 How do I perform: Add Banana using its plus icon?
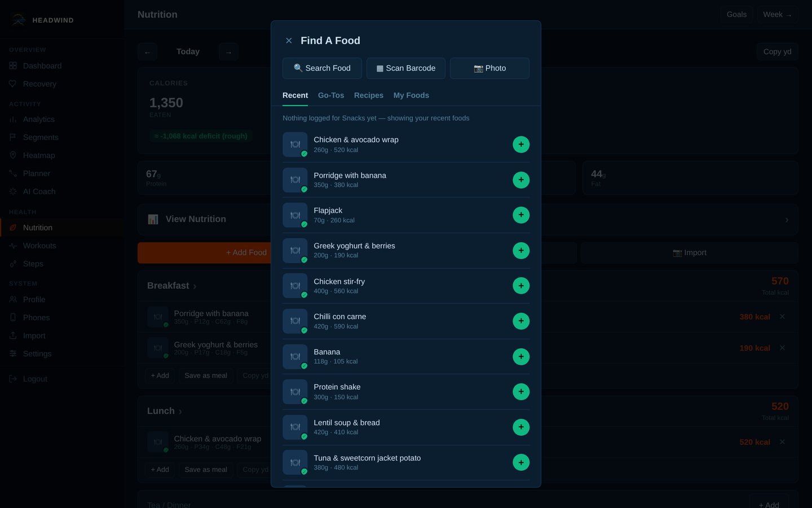(521, 357)
